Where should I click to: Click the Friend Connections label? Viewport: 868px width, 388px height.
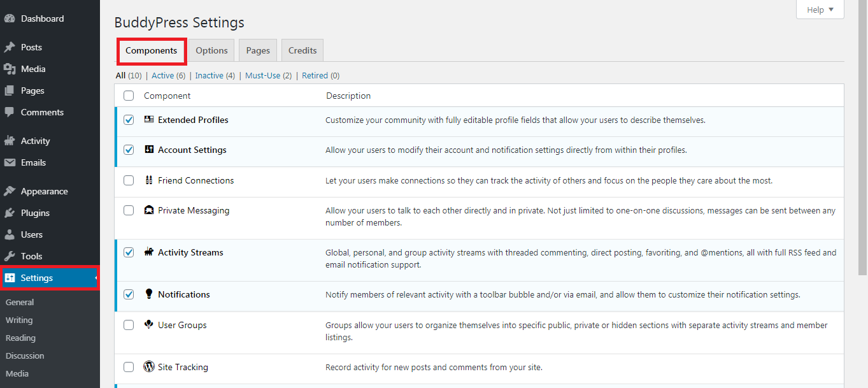(x=196, y=180)
